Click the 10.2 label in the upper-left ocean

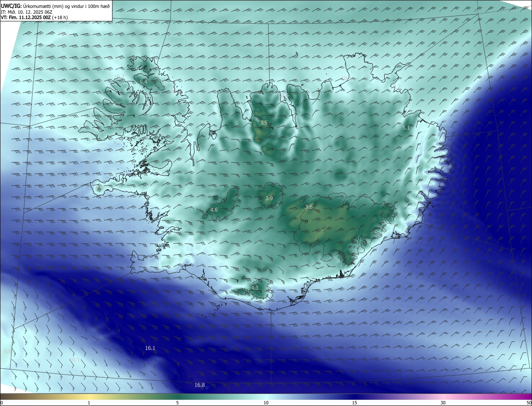[63, 33]
